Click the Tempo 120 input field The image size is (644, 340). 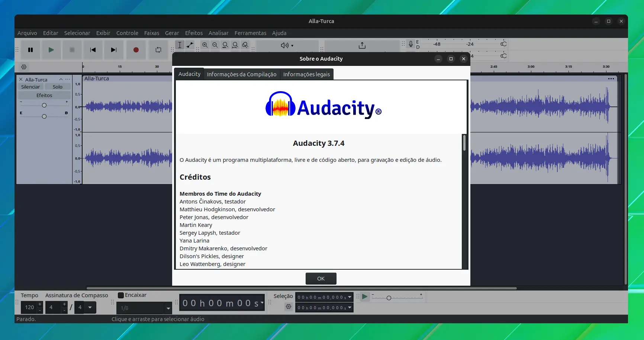pyautogui.click(x=29, y=307)
